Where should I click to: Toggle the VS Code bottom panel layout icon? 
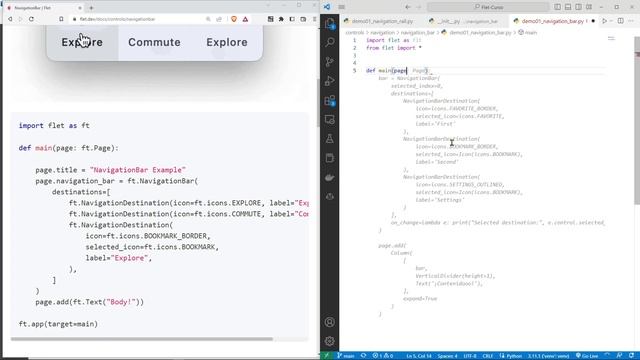(568, 7)
